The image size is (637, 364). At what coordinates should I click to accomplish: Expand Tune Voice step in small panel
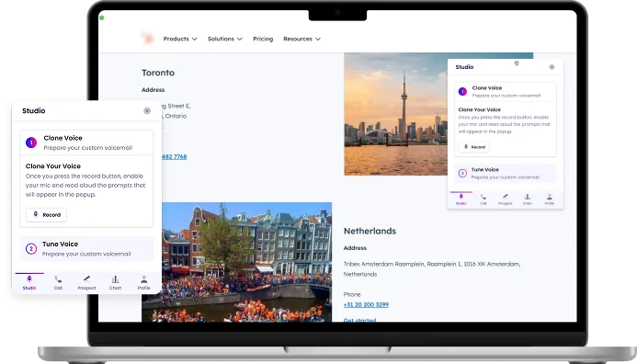[505, 174]
